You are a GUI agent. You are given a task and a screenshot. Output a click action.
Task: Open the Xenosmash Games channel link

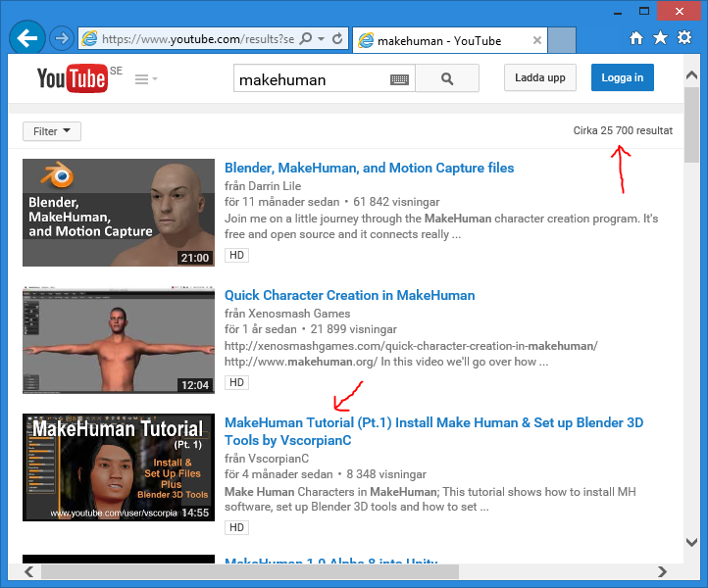click(x=299, y=314)
